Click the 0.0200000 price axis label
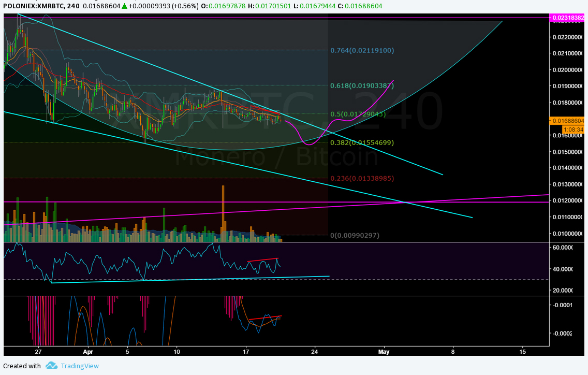The image size is (588, 375). tap(568, 70)
